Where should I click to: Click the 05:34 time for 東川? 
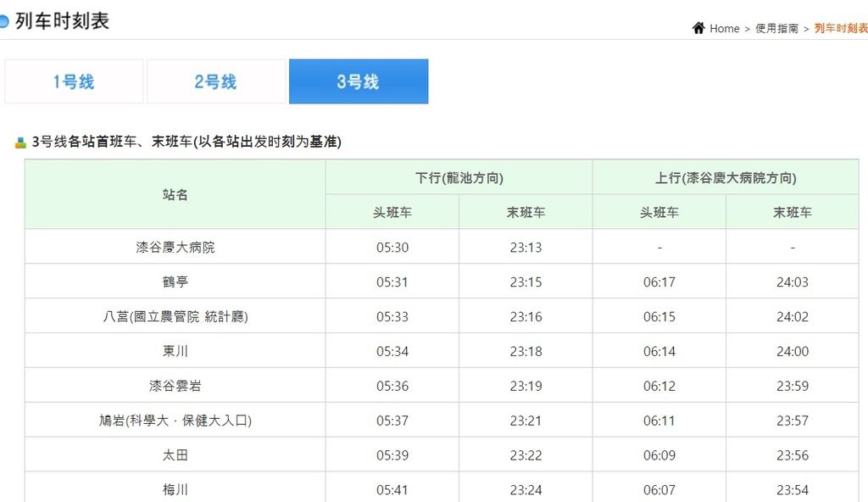click(392, 351)
